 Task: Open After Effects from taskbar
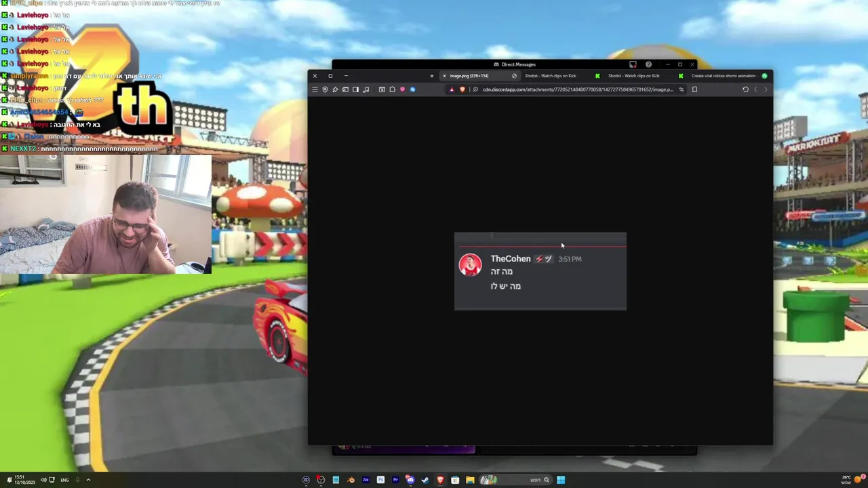point(366,480)
